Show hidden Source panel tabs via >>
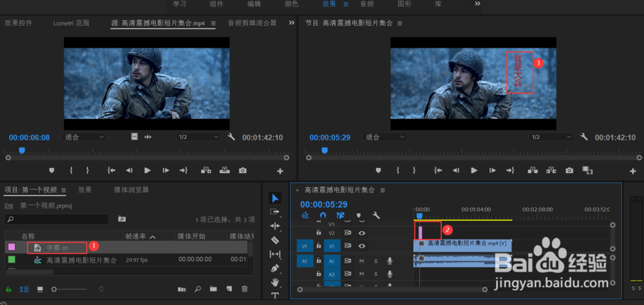 [292, 23]
